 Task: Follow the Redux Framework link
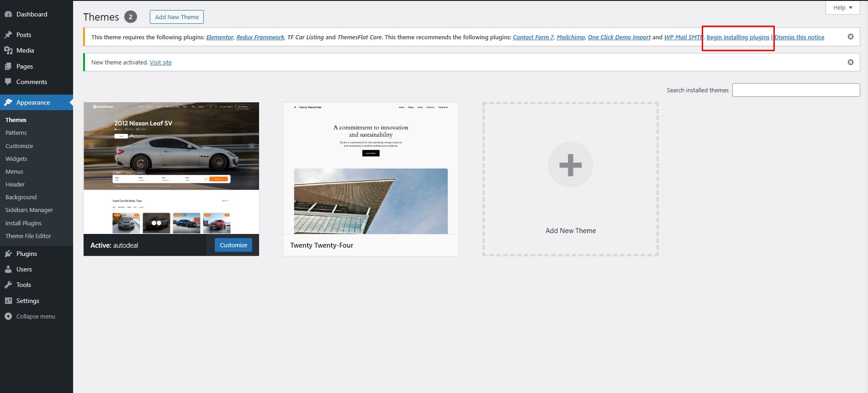tap(260, 37)
